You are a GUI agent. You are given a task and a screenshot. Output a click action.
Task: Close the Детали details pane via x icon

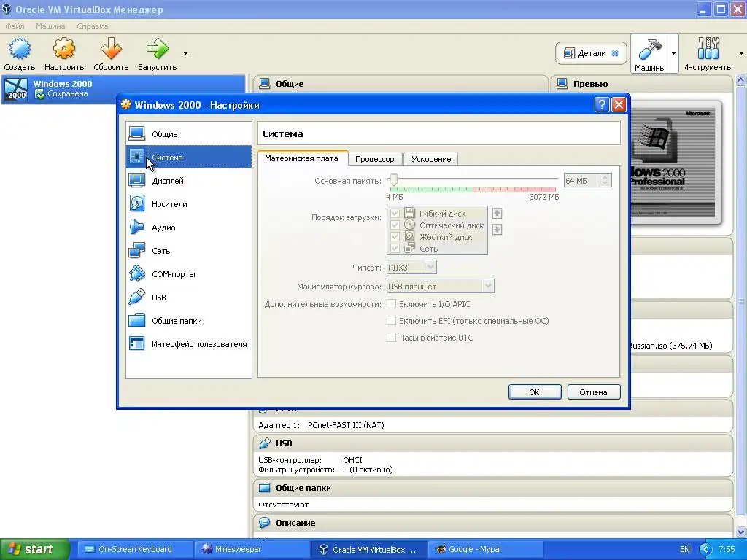(615, 53)
